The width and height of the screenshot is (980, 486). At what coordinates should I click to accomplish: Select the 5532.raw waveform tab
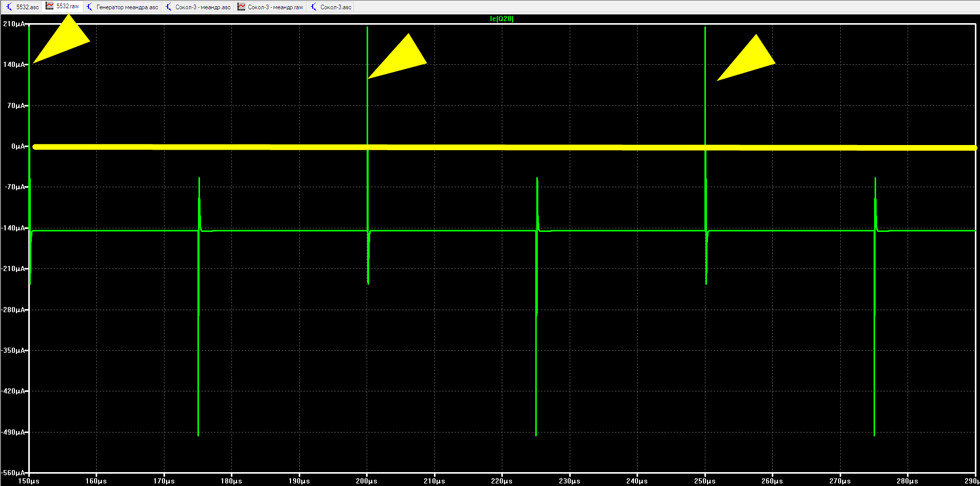point(62,6)
